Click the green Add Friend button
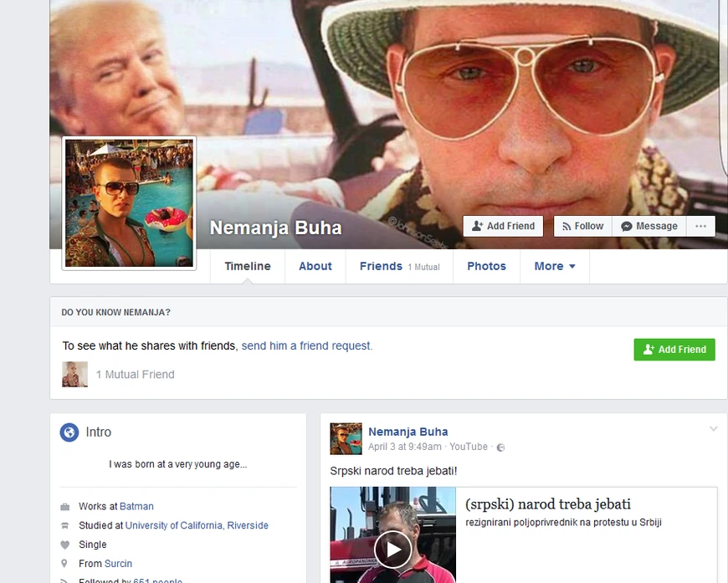728x583 pixels. pos(674,350)
